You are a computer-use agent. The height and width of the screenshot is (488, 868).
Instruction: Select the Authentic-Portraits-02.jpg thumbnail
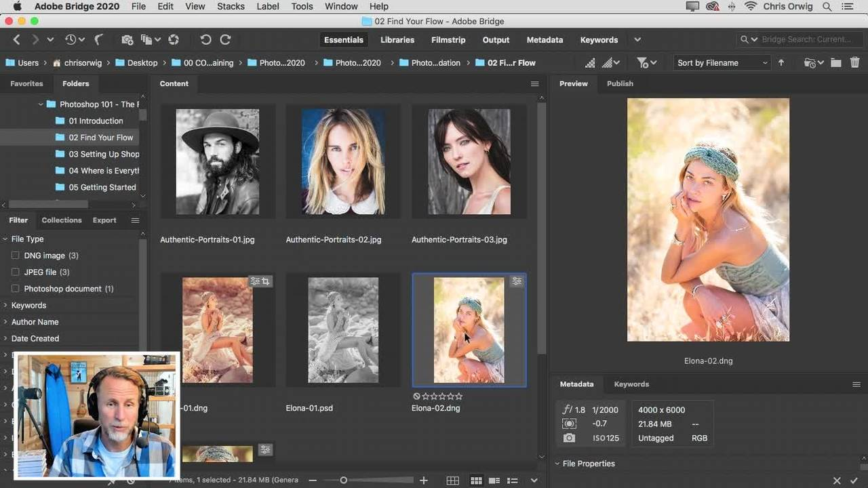[x=343, y=162]
